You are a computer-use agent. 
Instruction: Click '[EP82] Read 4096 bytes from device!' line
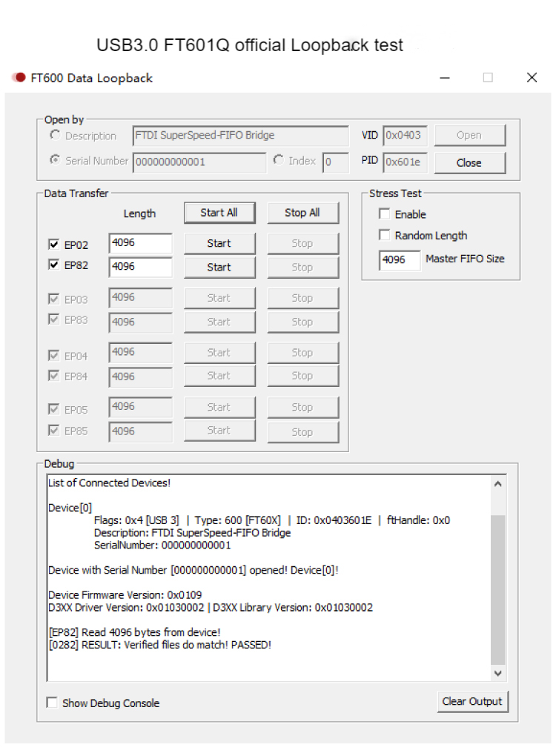(x=134, y=632)
